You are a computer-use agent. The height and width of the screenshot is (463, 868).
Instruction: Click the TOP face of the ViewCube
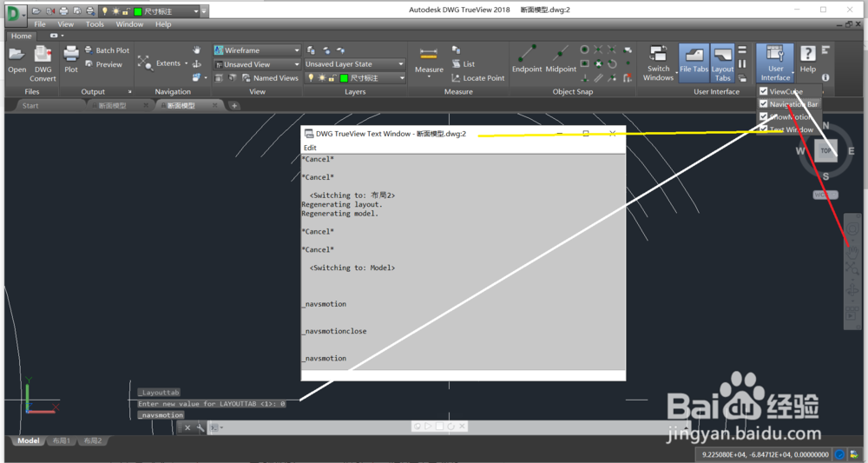[825, 150]
